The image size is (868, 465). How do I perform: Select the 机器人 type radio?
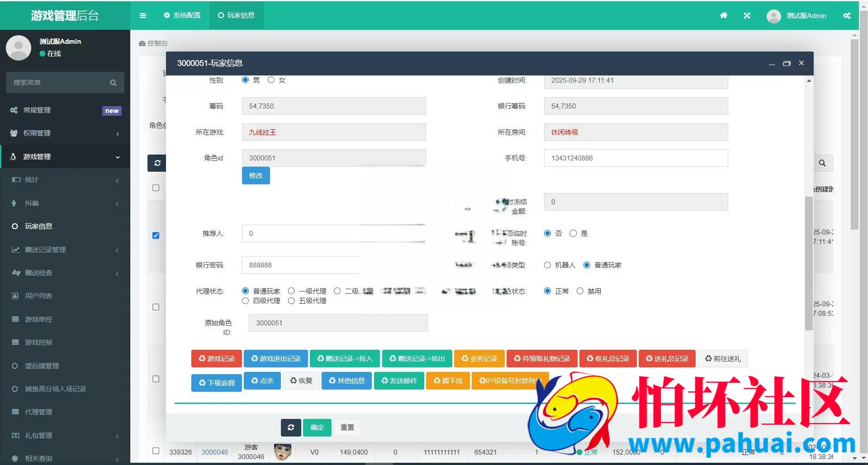click(548, 265)
